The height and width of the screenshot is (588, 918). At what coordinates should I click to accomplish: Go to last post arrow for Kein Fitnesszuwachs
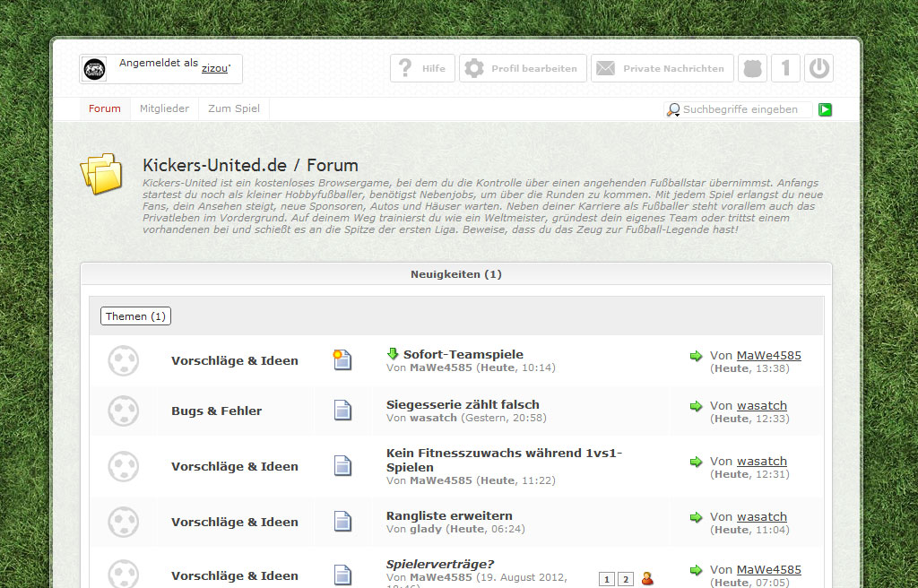pos(696,463)
